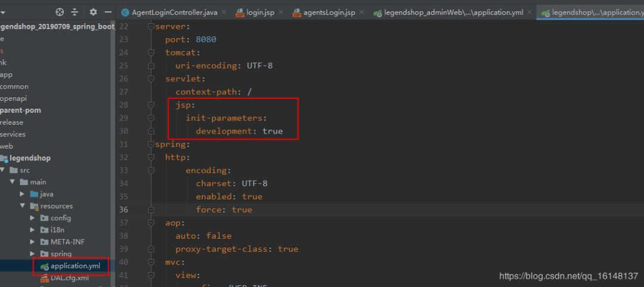Fold the spring block at line 31
The image size is (644, 287).
[x=151, y=144]
